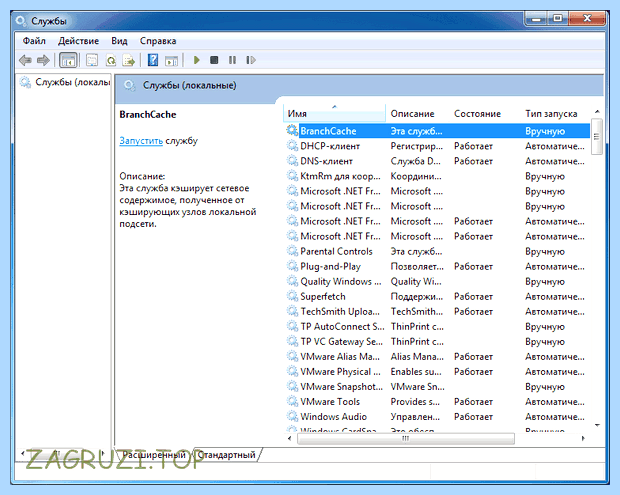This screenshot has height=495, width=620.
Task: Click the horizontal scrollbar left arrow of list
Action: coord(289,438)
